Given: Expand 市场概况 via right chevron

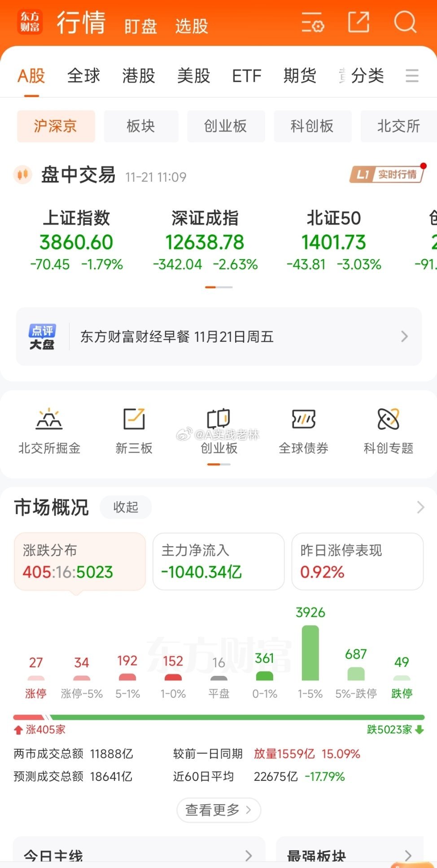Looking at the screenshot, I should click(420, 507).
